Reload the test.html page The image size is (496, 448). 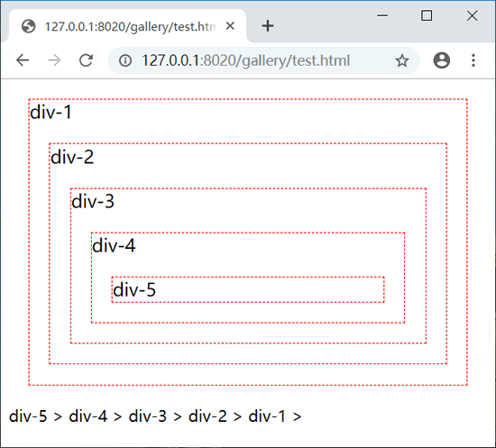pyautogui.click(x=86, y=60)
